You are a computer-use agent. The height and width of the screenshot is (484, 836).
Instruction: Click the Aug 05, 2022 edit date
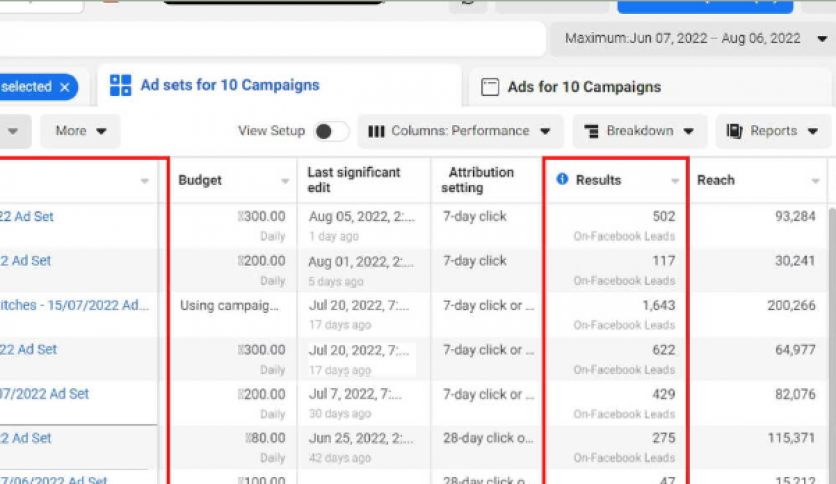361,216
